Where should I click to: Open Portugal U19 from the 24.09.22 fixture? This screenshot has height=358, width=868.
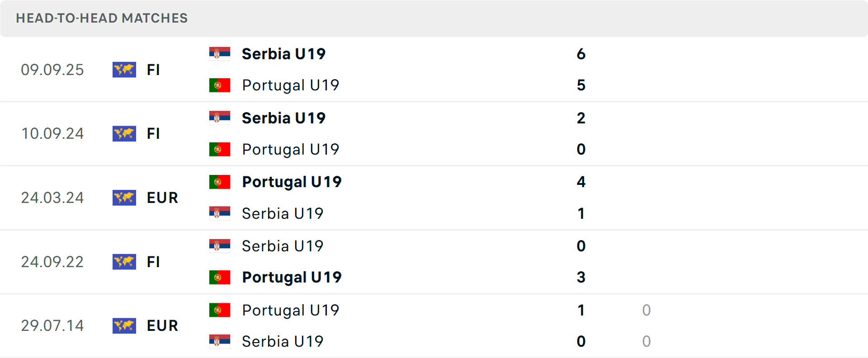(291, 277)
